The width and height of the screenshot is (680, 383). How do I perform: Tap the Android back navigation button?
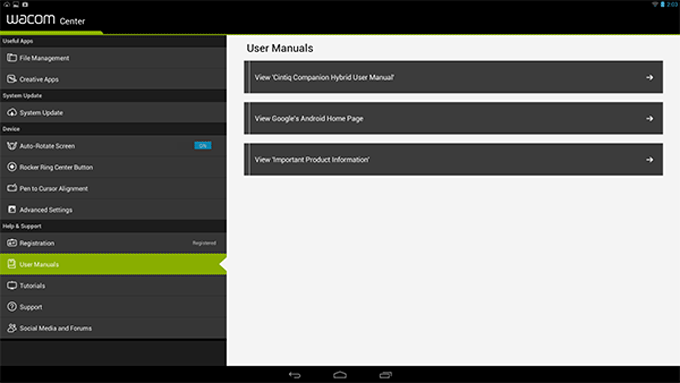pyautogui.click(x=294, y=375)
